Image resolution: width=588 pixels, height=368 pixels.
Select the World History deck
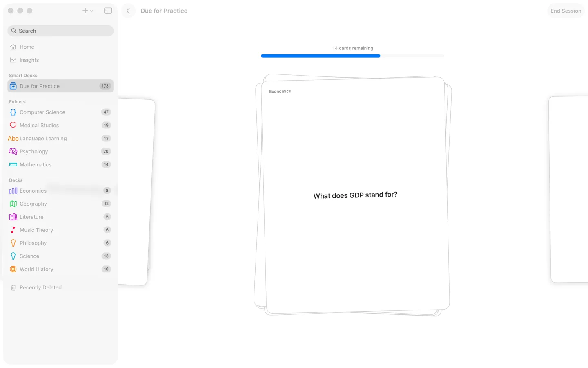click(60, 269)
